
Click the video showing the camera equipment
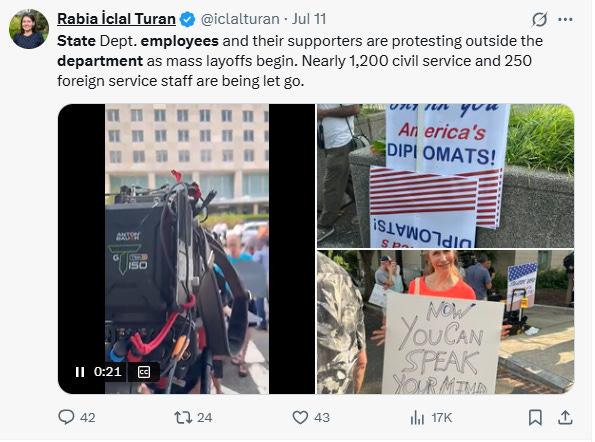186,249
